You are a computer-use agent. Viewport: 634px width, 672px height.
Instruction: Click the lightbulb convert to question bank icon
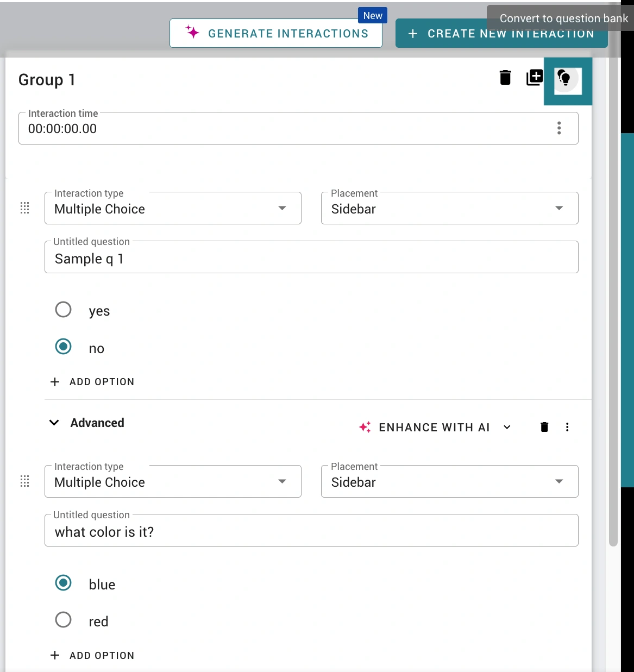pos(565,79)
